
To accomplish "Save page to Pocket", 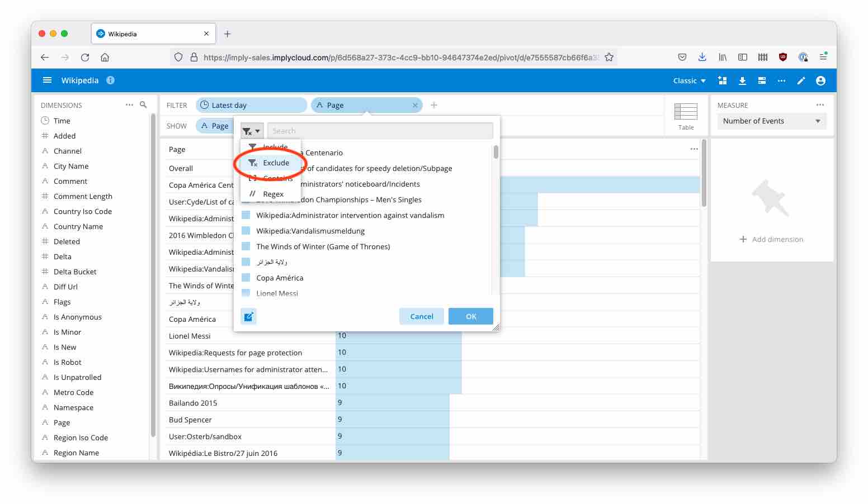I will [682, 57].
